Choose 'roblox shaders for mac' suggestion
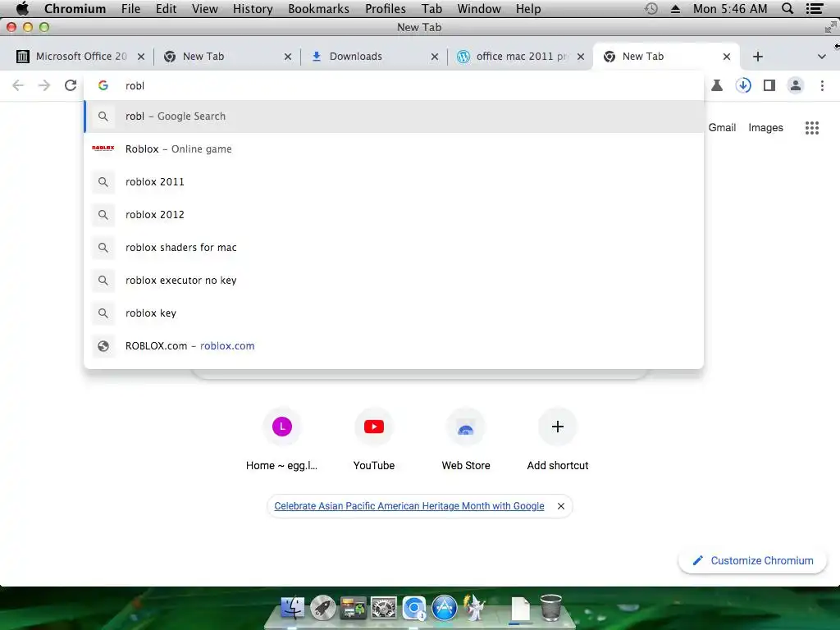 [x=394, y=248]
